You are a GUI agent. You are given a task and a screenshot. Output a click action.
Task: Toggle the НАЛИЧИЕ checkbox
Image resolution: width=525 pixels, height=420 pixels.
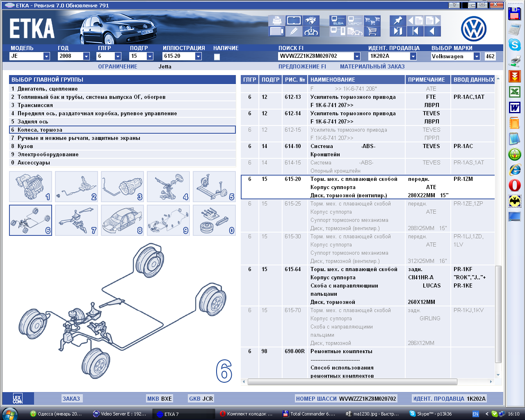[217, 57]
